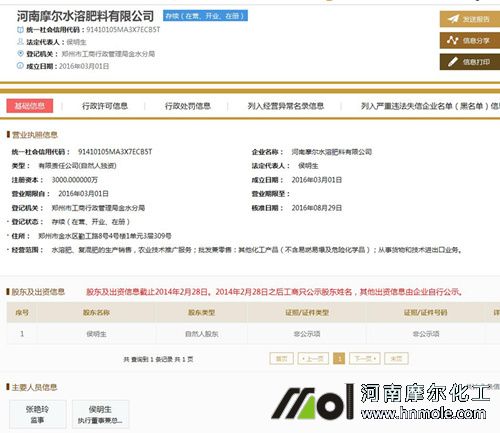Click the 张艳玲 supervisor personnel card
Viewport: 500px width, 433px height.
37,414
